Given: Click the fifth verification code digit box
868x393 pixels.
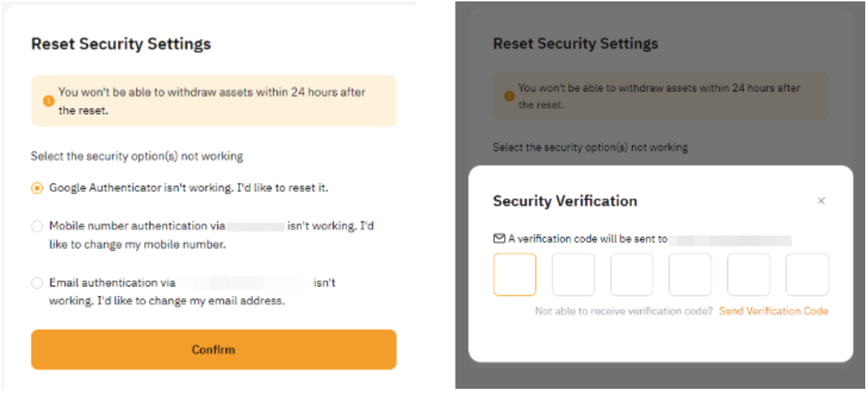Looking at the screenshot, I should (748, 275).
